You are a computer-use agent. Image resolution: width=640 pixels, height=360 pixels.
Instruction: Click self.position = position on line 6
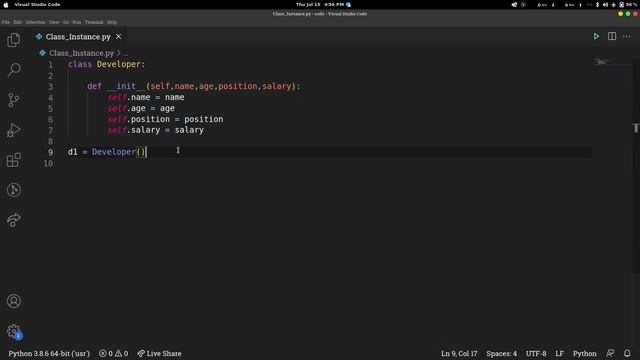(x=165, y=119)
